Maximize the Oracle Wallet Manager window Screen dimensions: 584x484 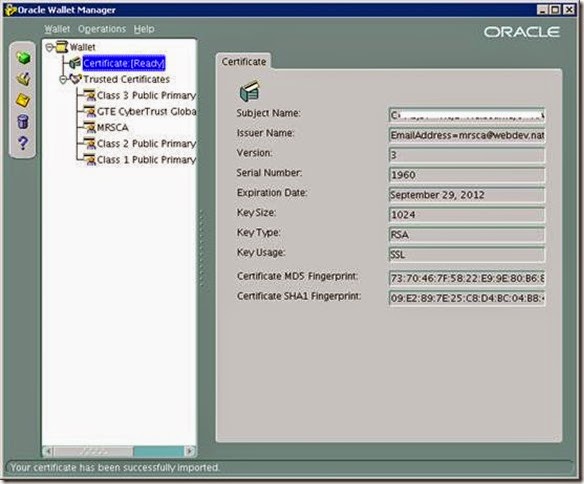[555, 10]
